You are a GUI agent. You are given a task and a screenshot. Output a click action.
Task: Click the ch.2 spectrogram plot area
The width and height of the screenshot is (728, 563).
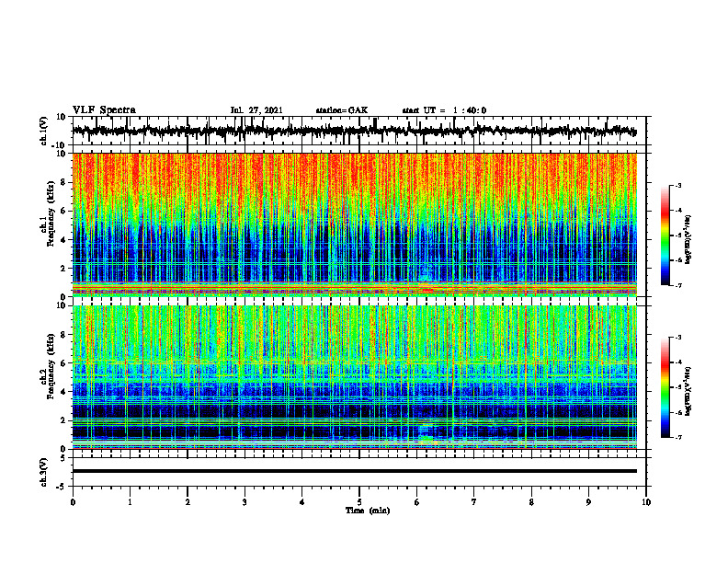(x=355, y=377)
